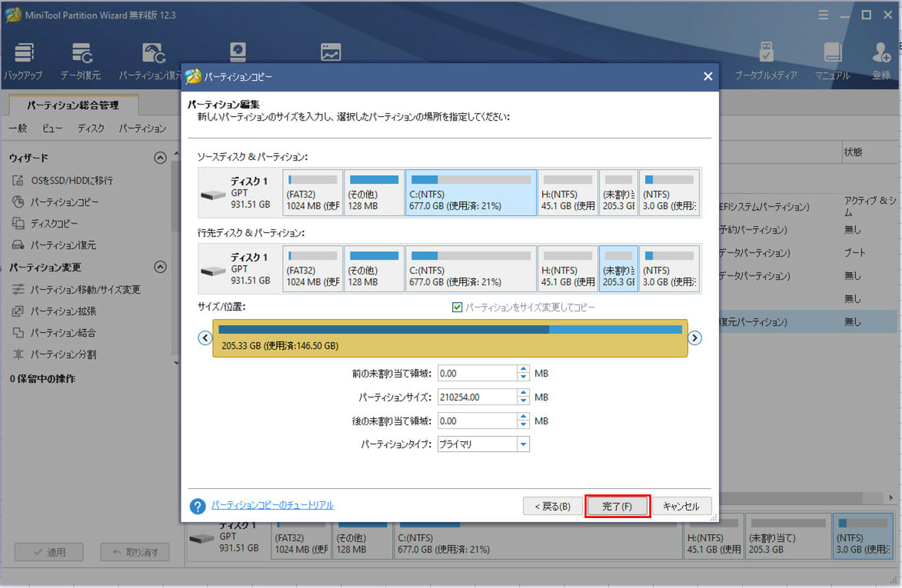Launch Data Recovery from the toolbar
Screen dimensions: 902x588
coord(81,61)
